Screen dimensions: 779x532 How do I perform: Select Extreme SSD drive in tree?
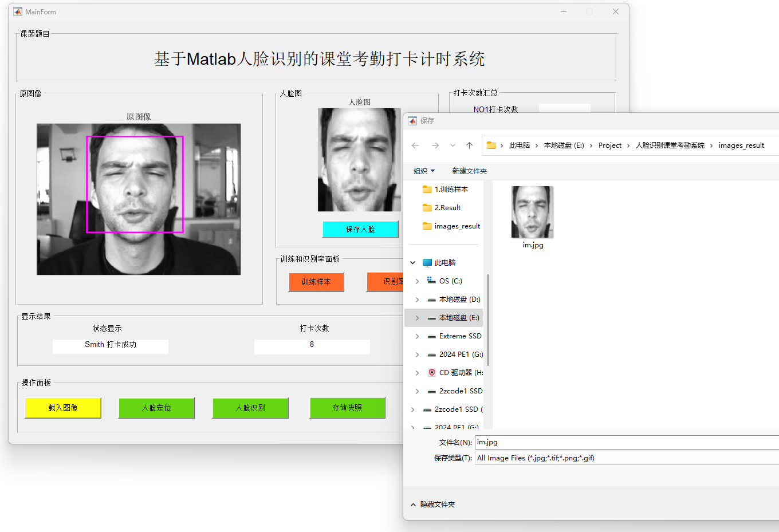point(460,336)
